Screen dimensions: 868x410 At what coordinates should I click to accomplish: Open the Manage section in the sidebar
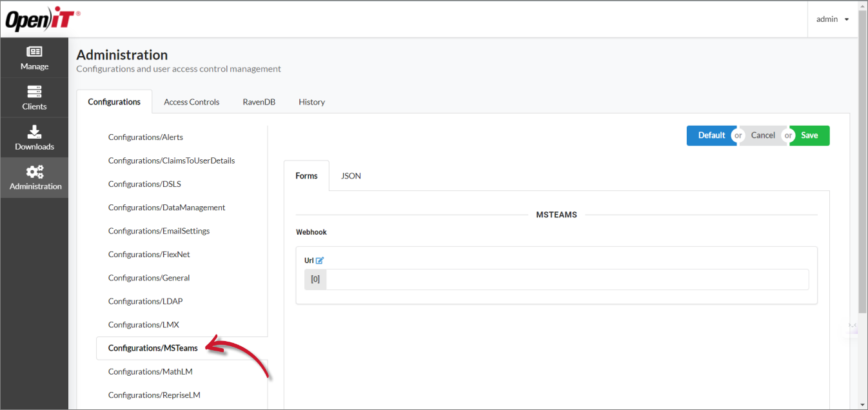[34, 58]
